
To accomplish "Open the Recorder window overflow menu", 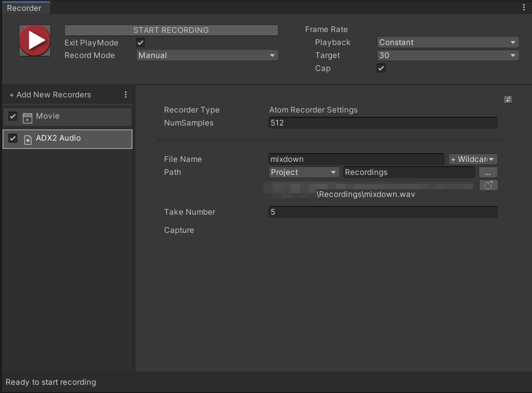I will 523,7.
